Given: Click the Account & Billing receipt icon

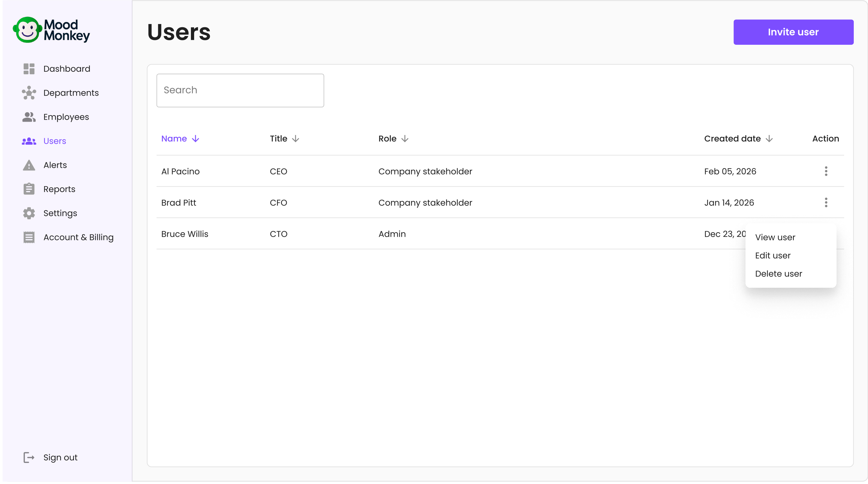Looking at the screenshot, I should (x=29, y=237).
